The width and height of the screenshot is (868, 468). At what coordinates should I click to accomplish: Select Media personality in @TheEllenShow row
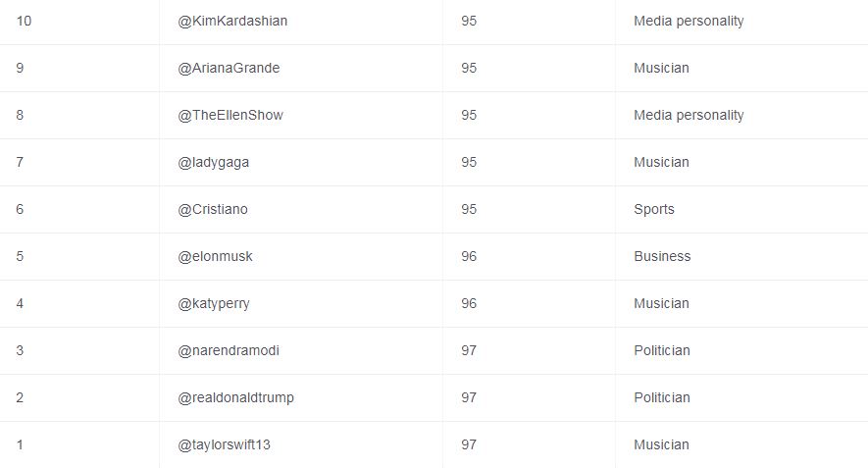[x=689, y=115]
